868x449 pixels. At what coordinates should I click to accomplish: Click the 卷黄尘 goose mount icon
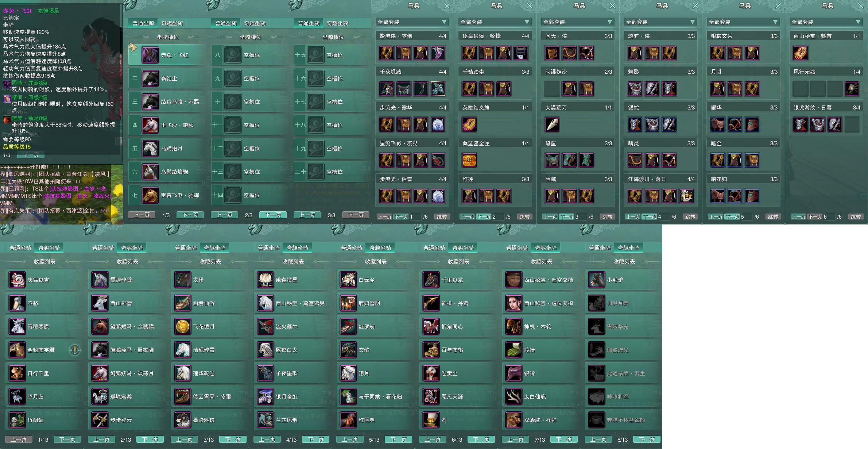(431, 373)
